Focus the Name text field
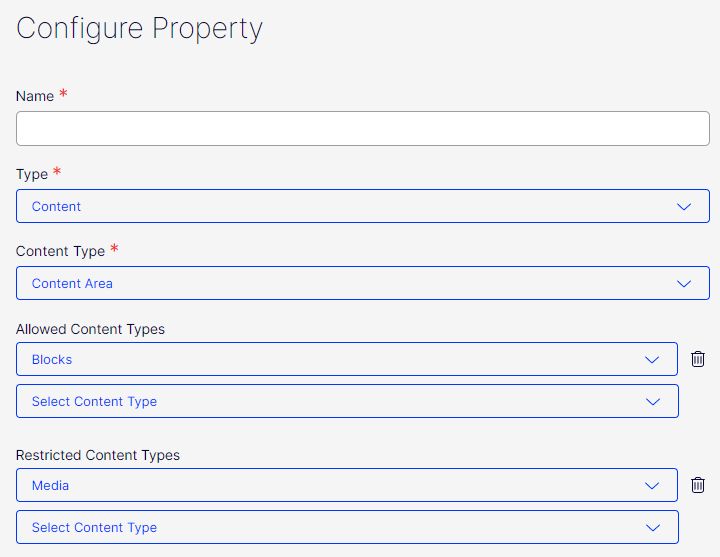720x557 pixels. pyautogui.click(x=362, y=129)
